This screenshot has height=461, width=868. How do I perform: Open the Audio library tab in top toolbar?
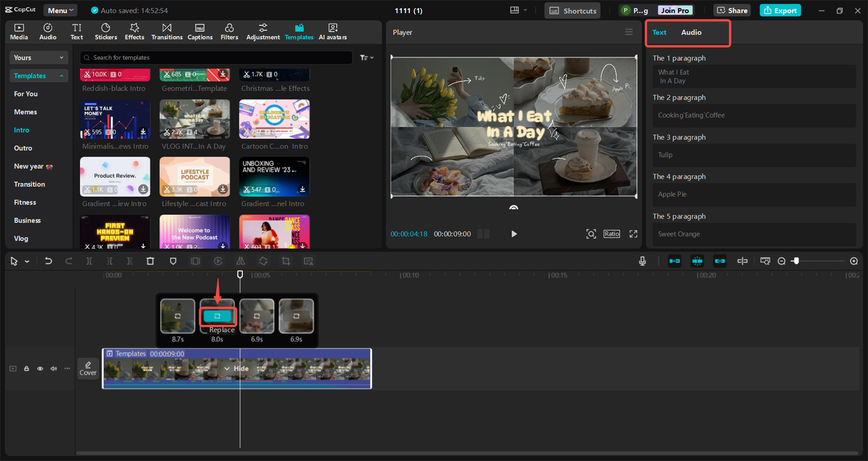(48, 32)
